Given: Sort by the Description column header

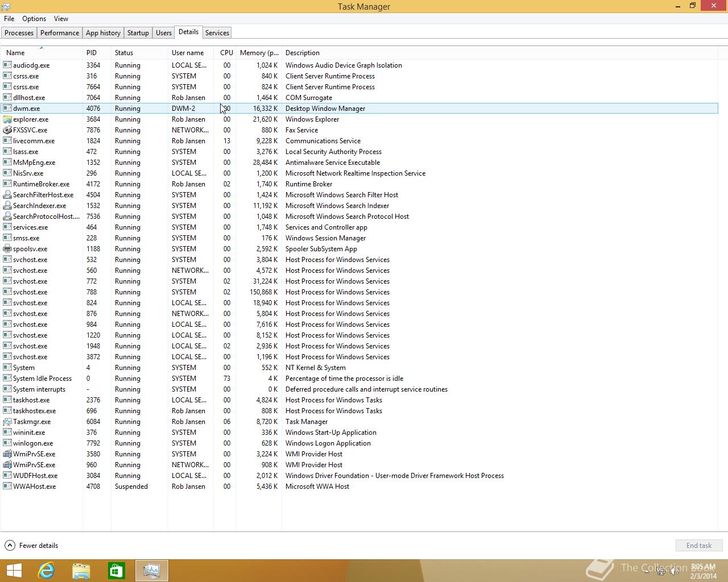Looking at the screenshot, I should click(x=500, y=53).
